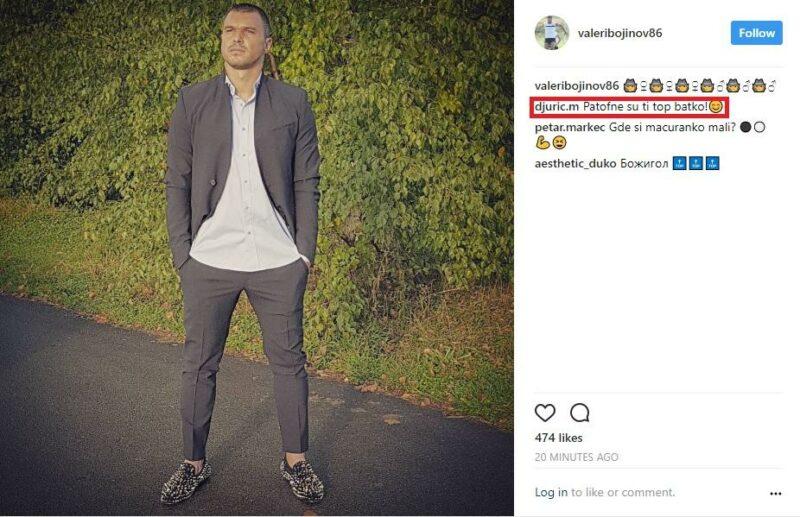The height and width of the screenshot is (517, 800).
Task: Click the comment text 'Patofne su ti top batko!'
Action: click(645, 107)
